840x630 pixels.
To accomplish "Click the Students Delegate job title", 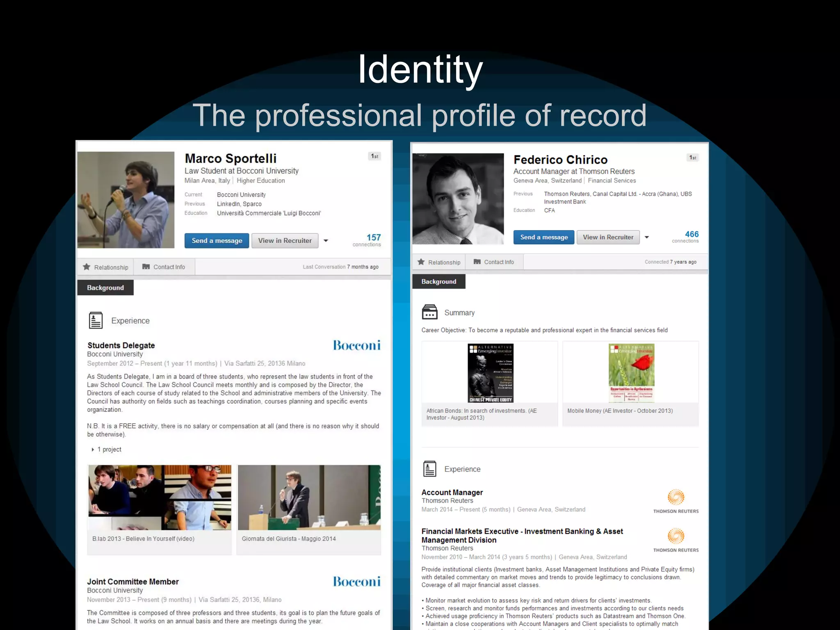I will 121,345.
